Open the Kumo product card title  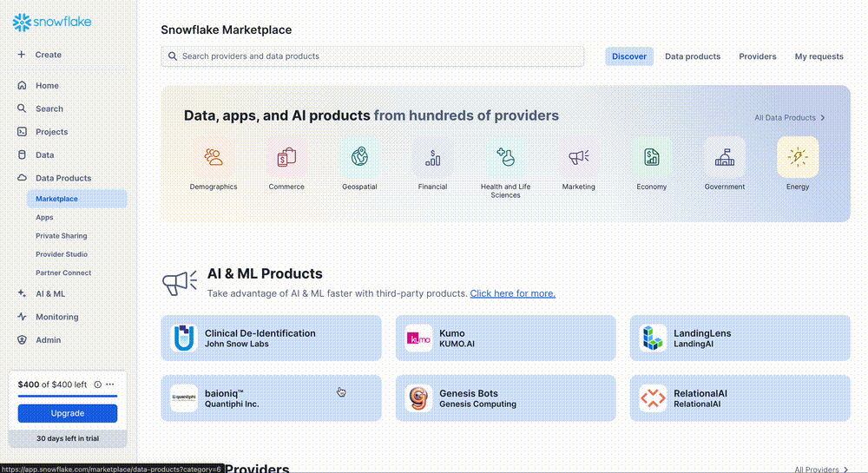pyautogui.click(x=451, y=333)
